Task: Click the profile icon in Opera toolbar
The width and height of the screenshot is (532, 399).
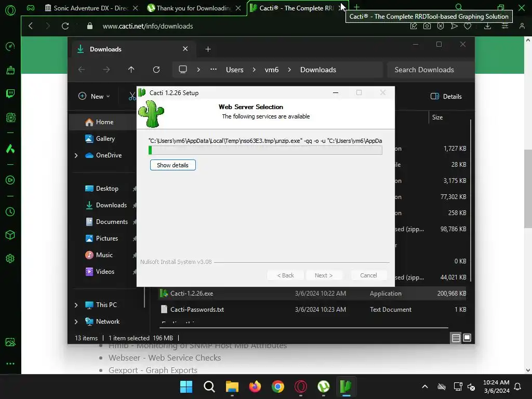Action: point(522,26)
